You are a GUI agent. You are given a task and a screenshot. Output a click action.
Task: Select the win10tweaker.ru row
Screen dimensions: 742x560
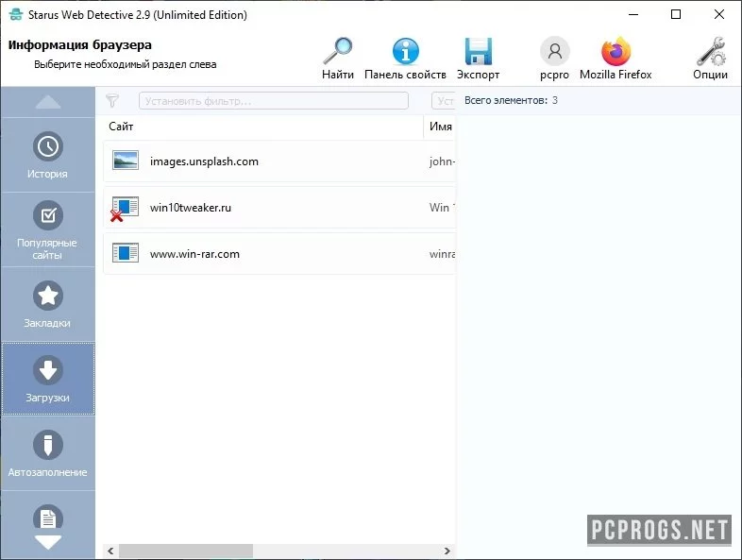click(279, 208)
